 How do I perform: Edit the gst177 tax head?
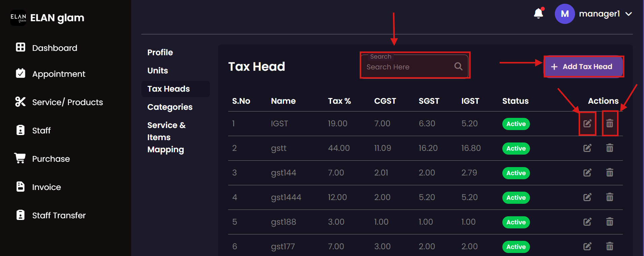tap(587, 247)
